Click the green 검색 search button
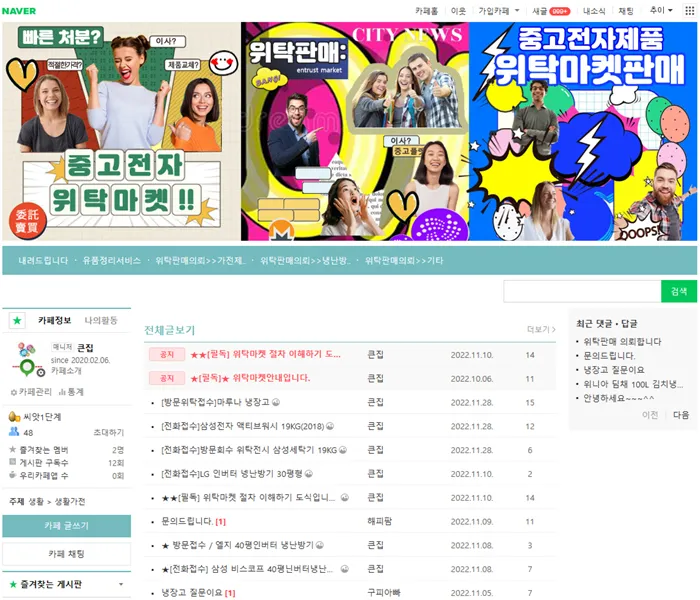This screenshot has height=600, width=700. (x=679, y=291)
